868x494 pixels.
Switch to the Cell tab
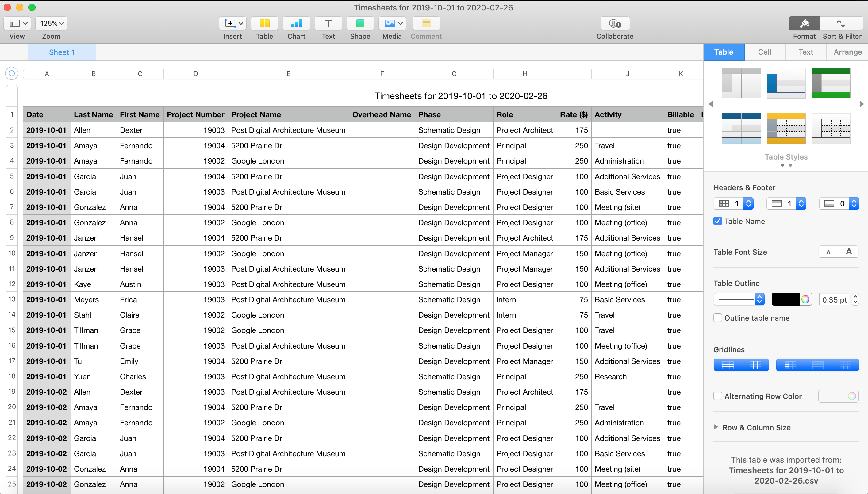pyautogui.click(x=765, y=52)
